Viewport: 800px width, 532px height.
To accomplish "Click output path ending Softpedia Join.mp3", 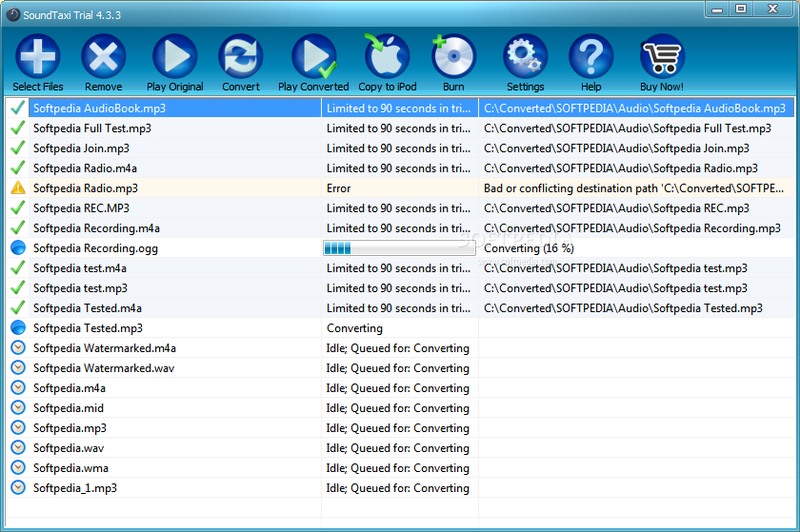I will point(616,148).
